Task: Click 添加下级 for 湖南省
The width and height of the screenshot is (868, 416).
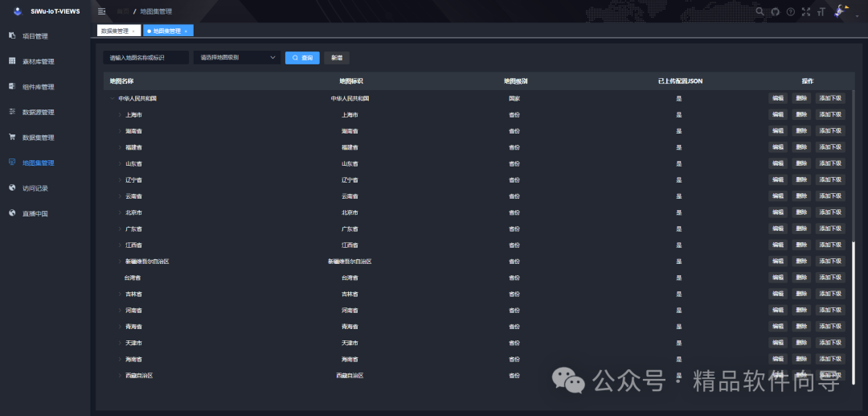Action: (x=830, y=131)
